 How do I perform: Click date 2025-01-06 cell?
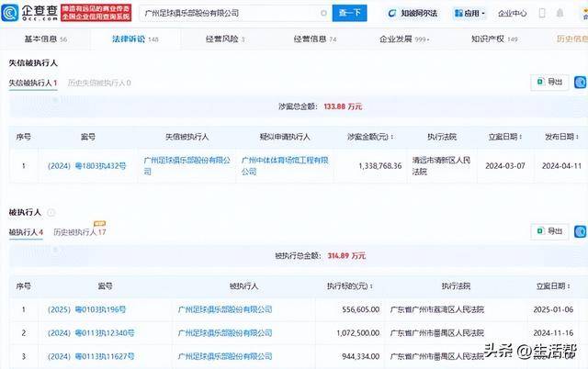pos(553,310)
